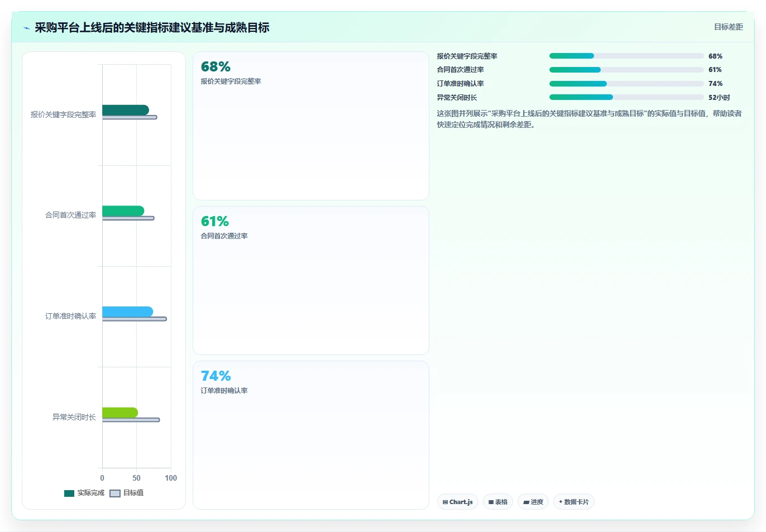Click the page title 采购平台上线后的关键指标建议基准与成熟目标
This screenshot has width=766, height=532.
coord(152,27)
